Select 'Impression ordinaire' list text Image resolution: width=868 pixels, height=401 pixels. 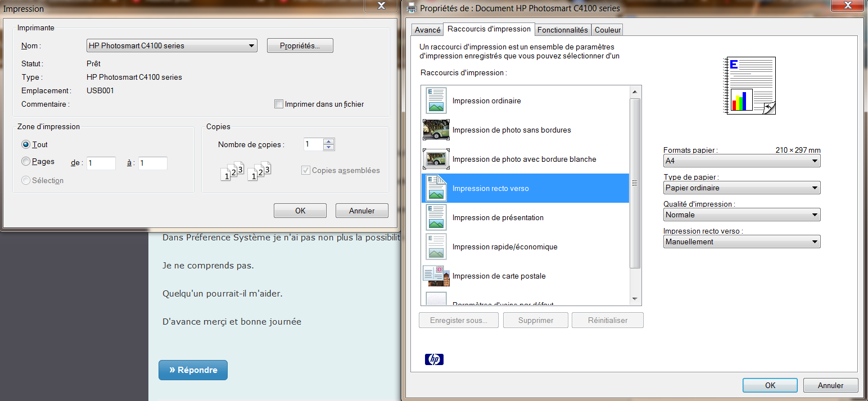(486, 101)
